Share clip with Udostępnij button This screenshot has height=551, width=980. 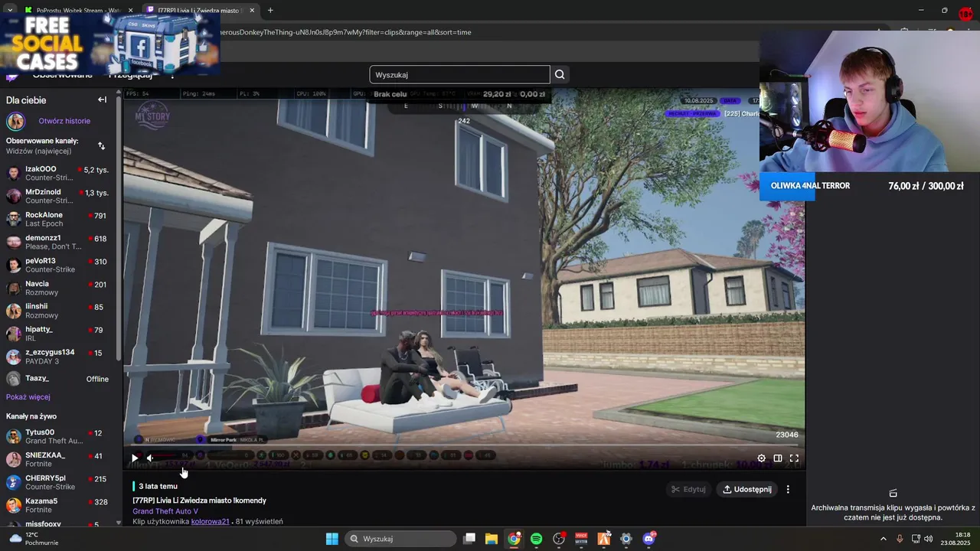[x=747, y=489]
